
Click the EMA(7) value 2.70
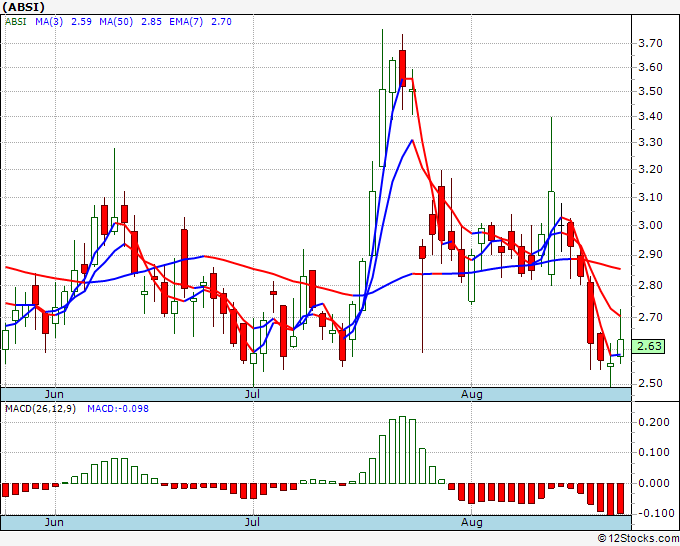[221, 22]
